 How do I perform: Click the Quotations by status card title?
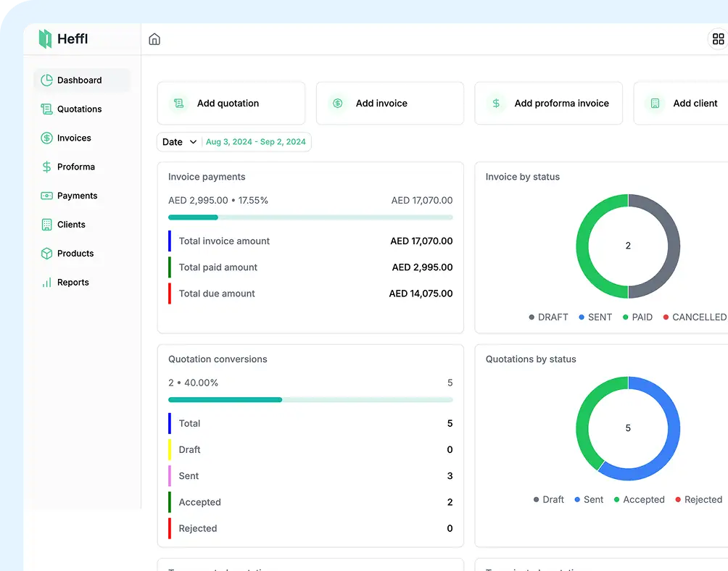click(531, 359)
